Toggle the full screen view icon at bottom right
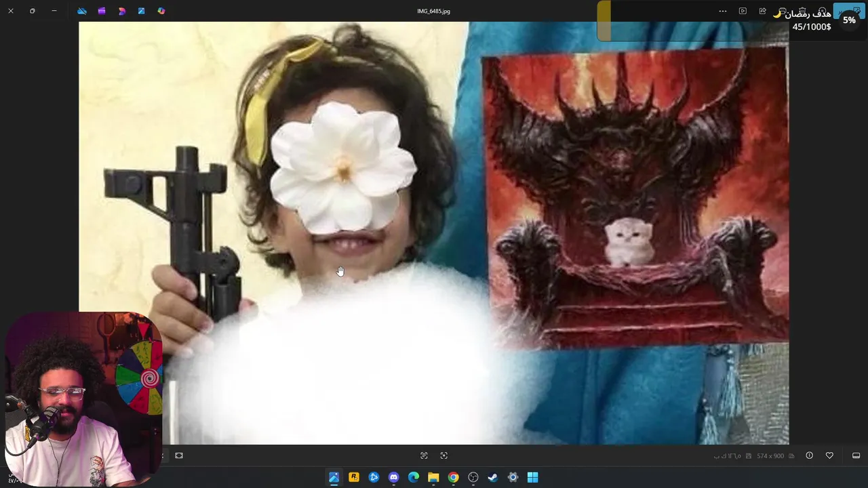The width and height of the screenshot is (868, 488). [x=856, y=455]
